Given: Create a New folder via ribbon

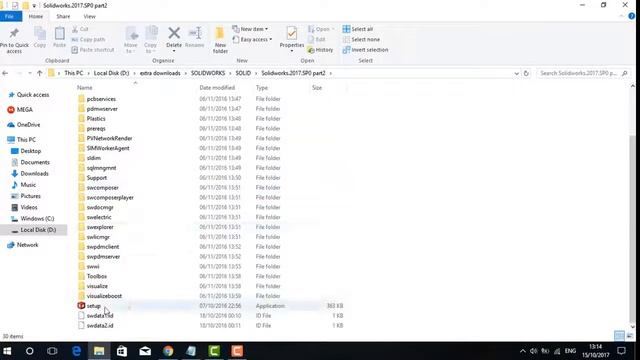Looking at the screenshot, I should (220, 40).
